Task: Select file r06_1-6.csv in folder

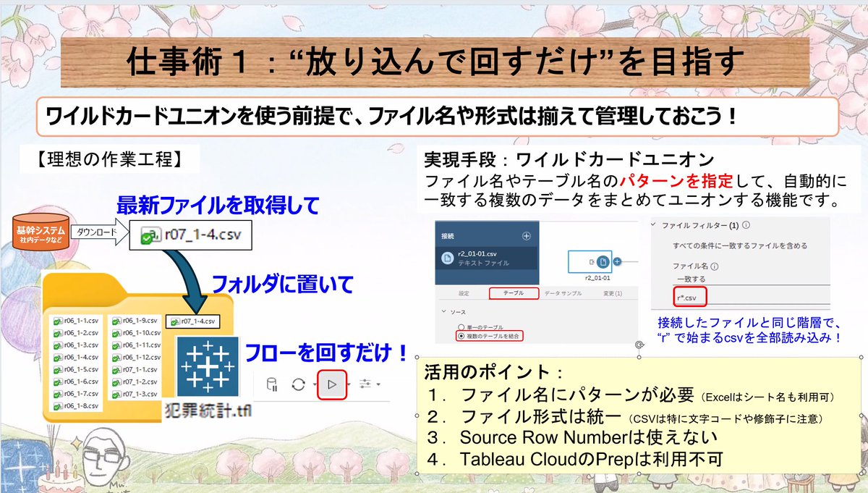Action: click(x=76, y=382)
